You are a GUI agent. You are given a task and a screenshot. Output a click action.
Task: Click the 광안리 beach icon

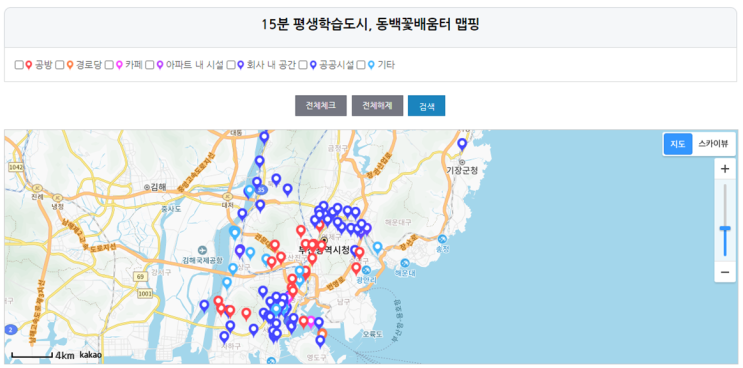pyautogui.click(x=367, y=270)
